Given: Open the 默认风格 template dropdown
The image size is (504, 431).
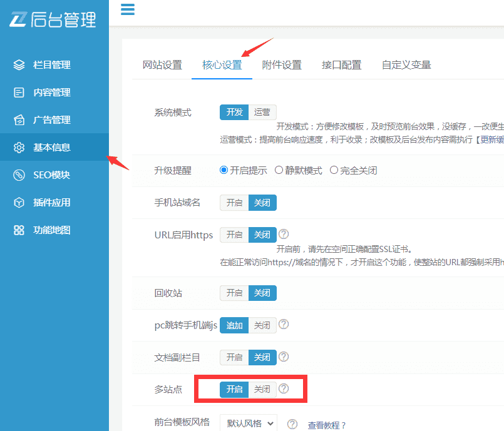Looking at the screenshot, I should click(248, 423).
